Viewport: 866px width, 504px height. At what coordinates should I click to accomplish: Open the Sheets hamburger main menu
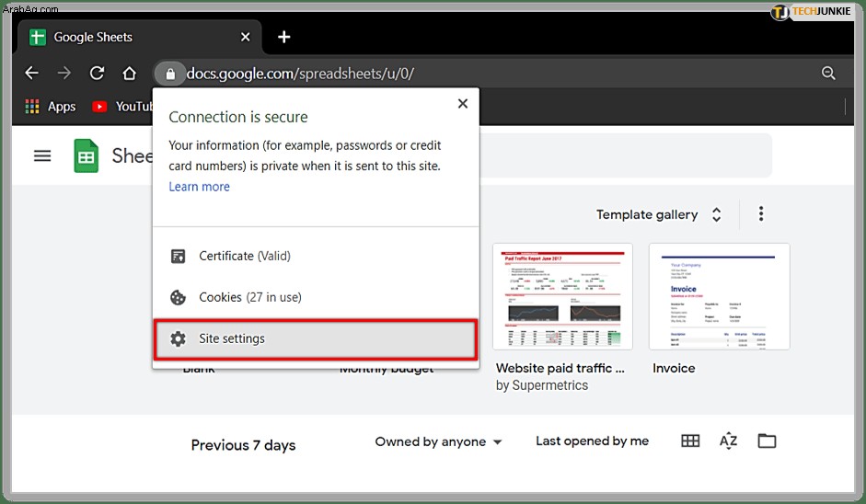tap(42, 155)
